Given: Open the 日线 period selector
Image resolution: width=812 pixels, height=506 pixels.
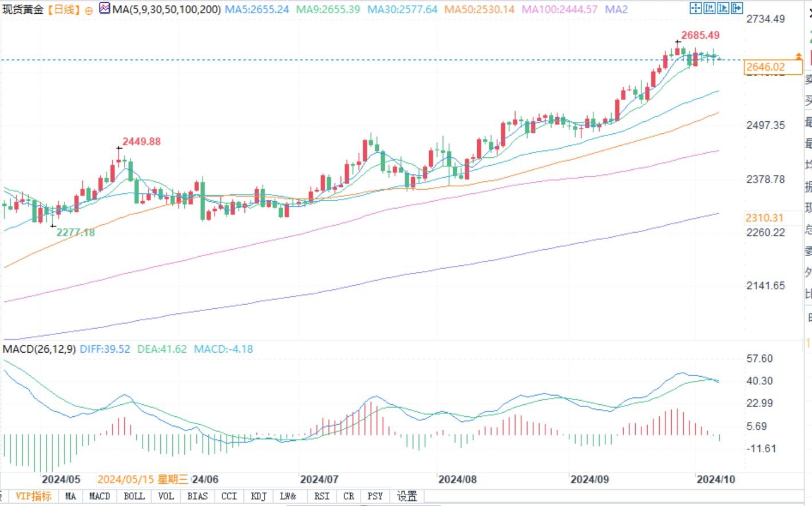Looking at the screenshot, I should (x=63, y=10).
